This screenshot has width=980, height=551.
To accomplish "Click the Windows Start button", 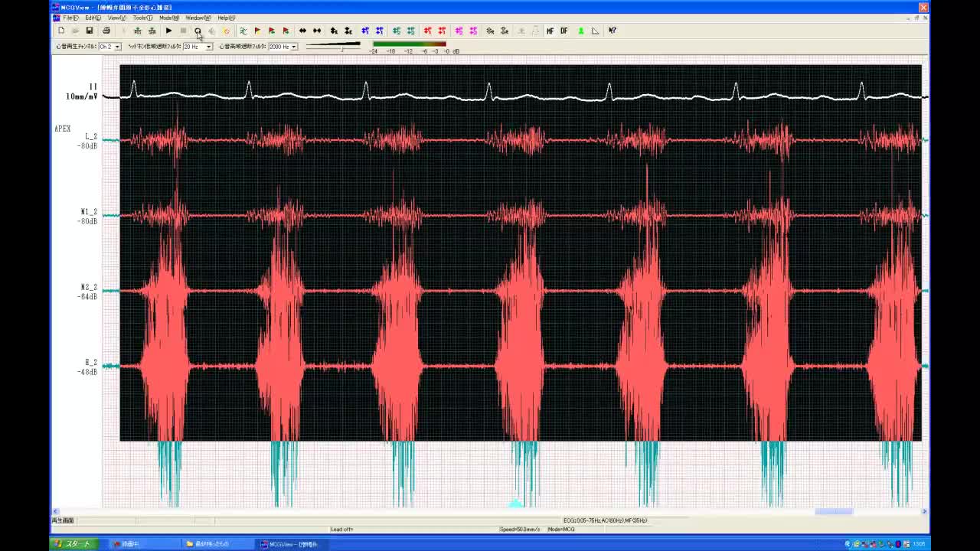I will 73,544.
